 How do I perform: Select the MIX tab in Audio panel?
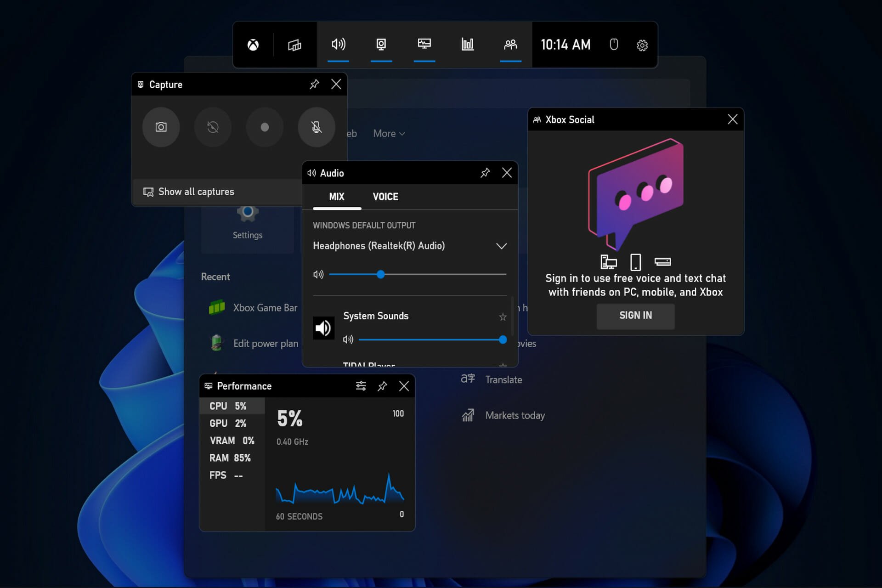[336, 197]
